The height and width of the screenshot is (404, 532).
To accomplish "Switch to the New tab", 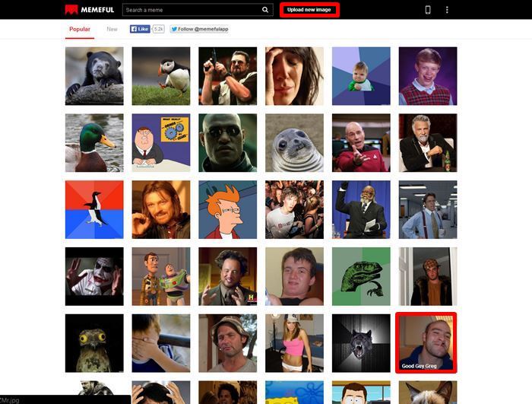I will pos(112,29).
